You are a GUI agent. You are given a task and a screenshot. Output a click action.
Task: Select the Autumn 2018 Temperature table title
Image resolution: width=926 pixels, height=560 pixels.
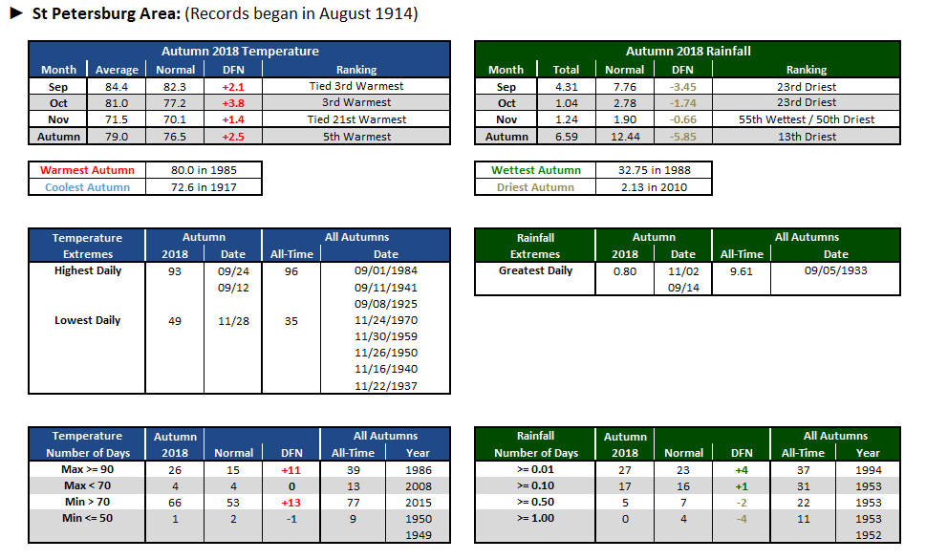[240, 51]
